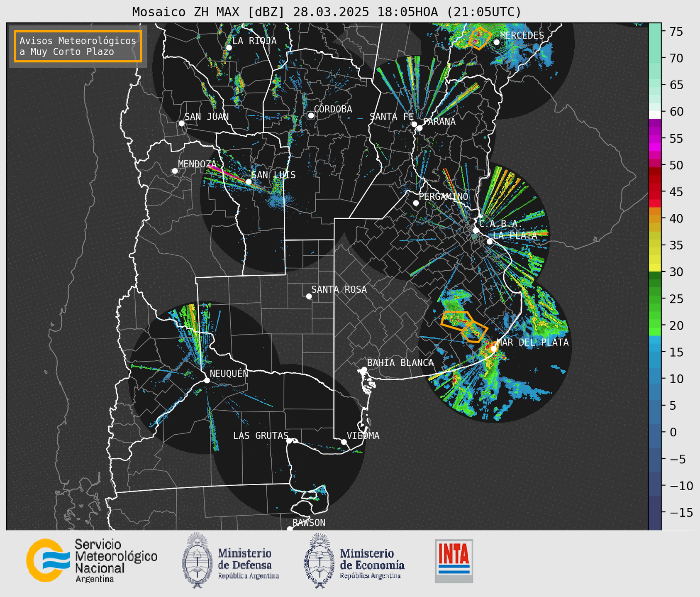The width and height of the screenshot is (700, 597).
Task: Click the SANTA ROSA city marker dot
Action: (x=309, y=296)
